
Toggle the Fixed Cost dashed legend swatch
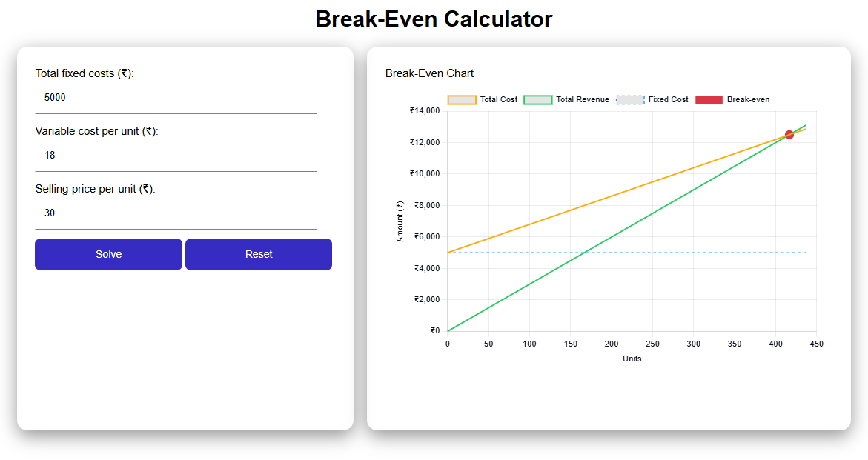tap(630, 100)
